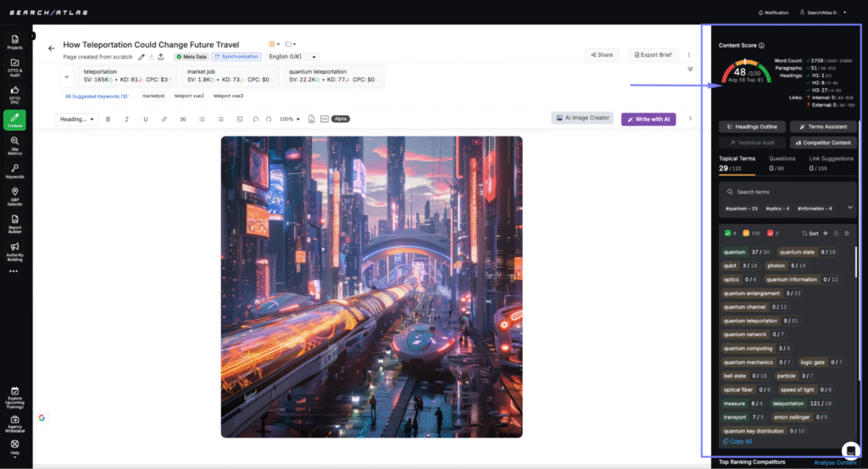Launch the AI Image Creator
Viewport: 868px width, 469px height.
coord(582,118)
